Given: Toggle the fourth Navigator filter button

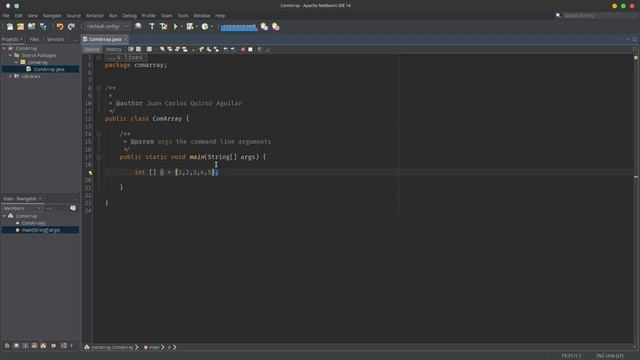Looking at the screenshot, I should [x=34, y=346].
